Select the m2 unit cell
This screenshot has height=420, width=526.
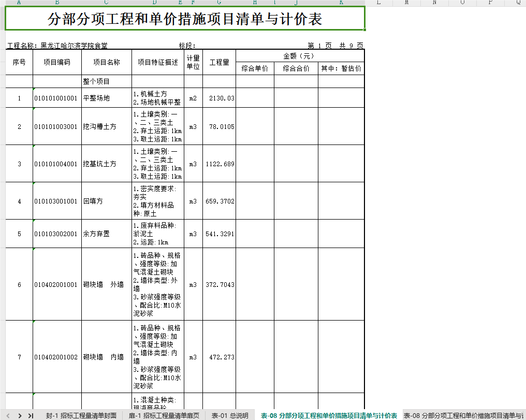coord(193,98)
